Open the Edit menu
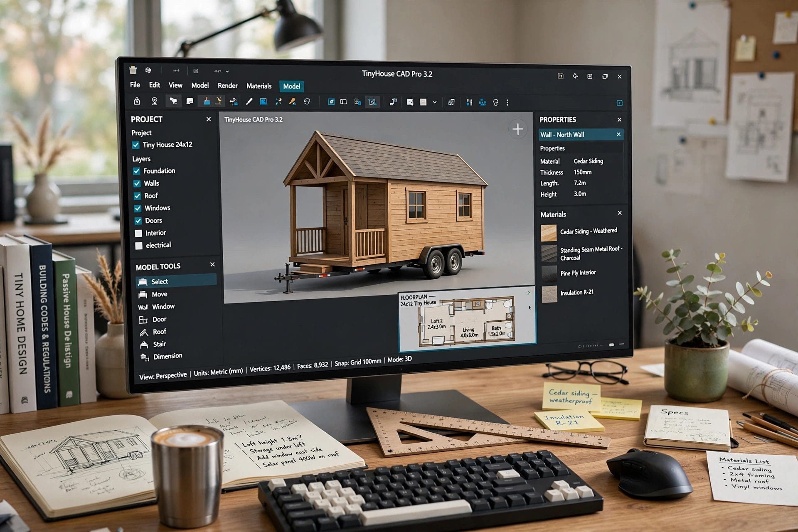Viewport: 798px width, 532px height. click(155, 85)
